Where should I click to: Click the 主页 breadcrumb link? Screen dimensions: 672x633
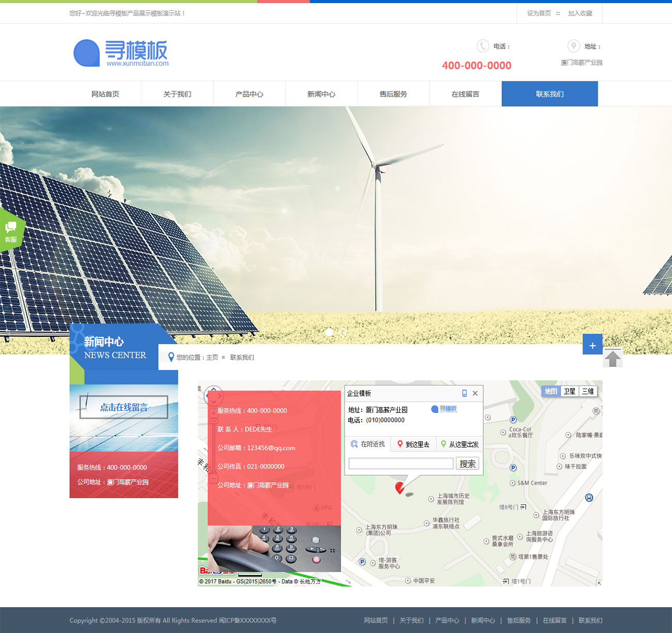pyautogui.click(x=212, y=358)
